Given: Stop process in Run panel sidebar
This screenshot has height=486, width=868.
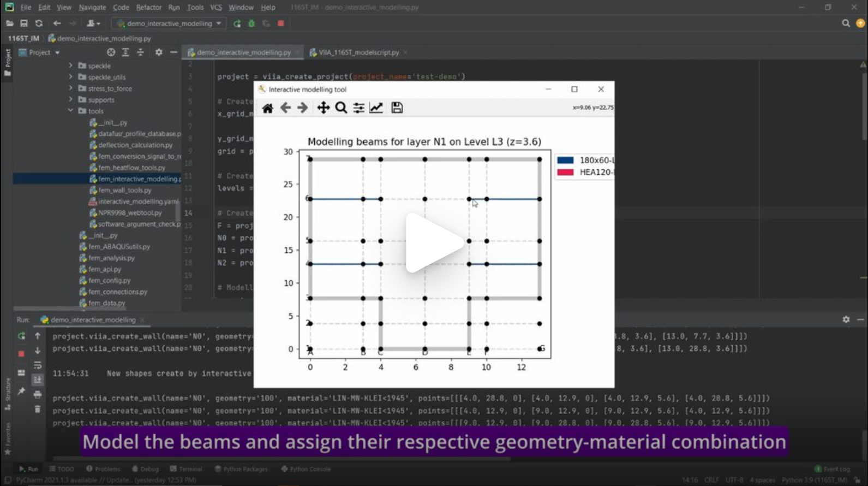Looking at the screenshot, I should pos(21,354).
